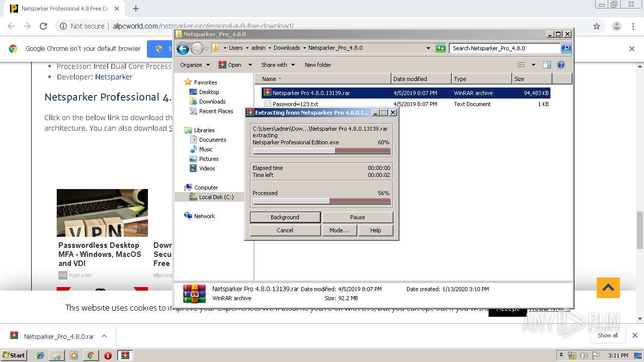
Task: Click Background button in extraction dialog
Action: tap(285, 217)
